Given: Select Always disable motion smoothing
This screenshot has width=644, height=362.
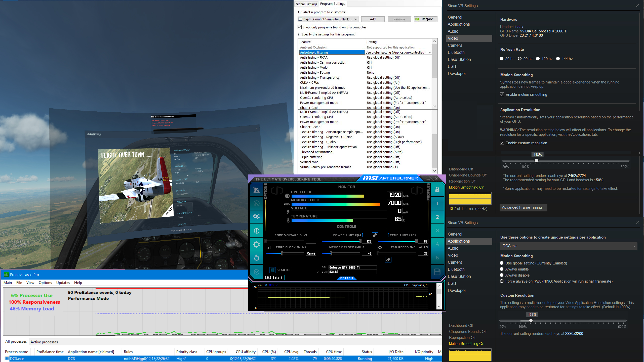Looking at the screenshot, I should click(x=502, y=275).
